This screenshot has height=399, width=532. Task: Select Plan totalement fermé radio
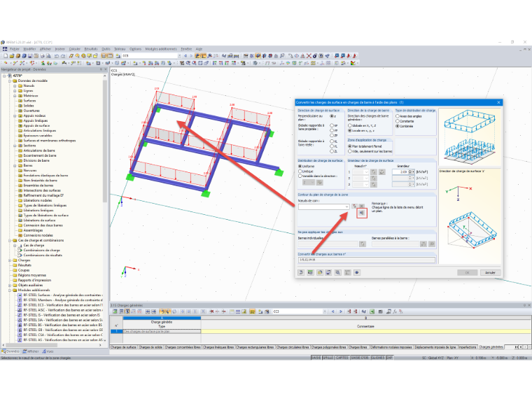349,146
